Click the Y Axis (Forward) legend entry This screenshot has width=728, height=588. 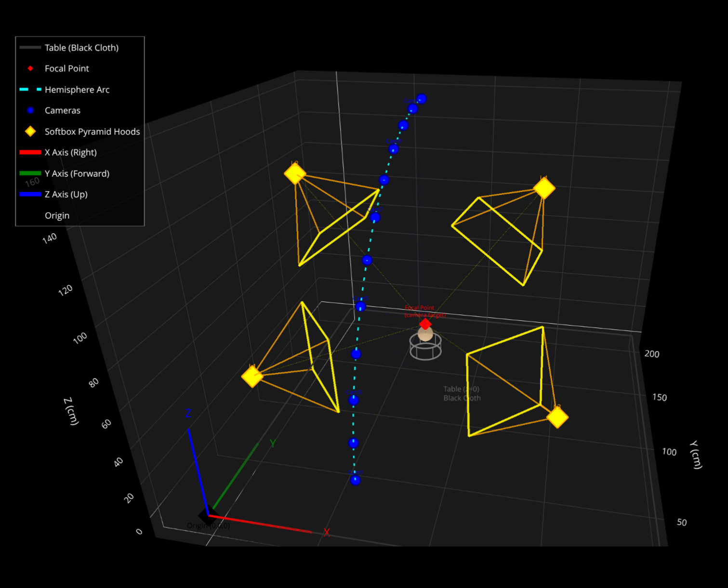pyautogui.click(x=80, y=173)
